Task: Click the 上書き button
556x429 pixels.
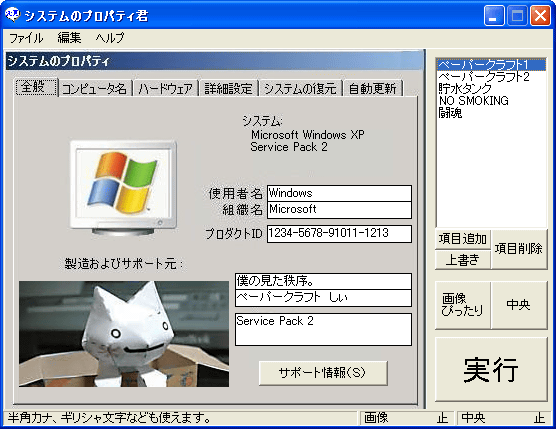Action: pyautogui.click(x=463, y=260)
